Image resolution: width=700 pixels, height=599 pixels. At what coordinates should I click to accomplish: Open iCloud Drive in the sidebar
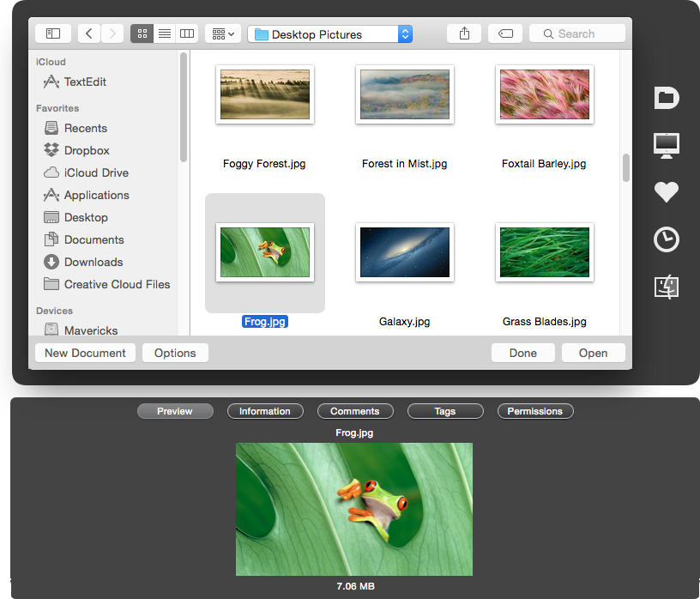[86, 172]
